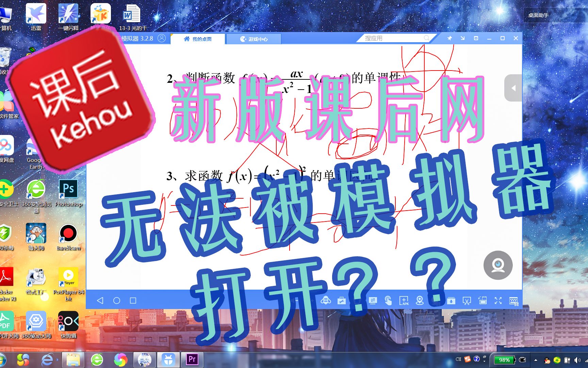Image resolution: width=588 pixels, height=368 pixels.
Task: Click the fullscreen arrows icon in emulator toolbar
Action: tap(498, 301)
